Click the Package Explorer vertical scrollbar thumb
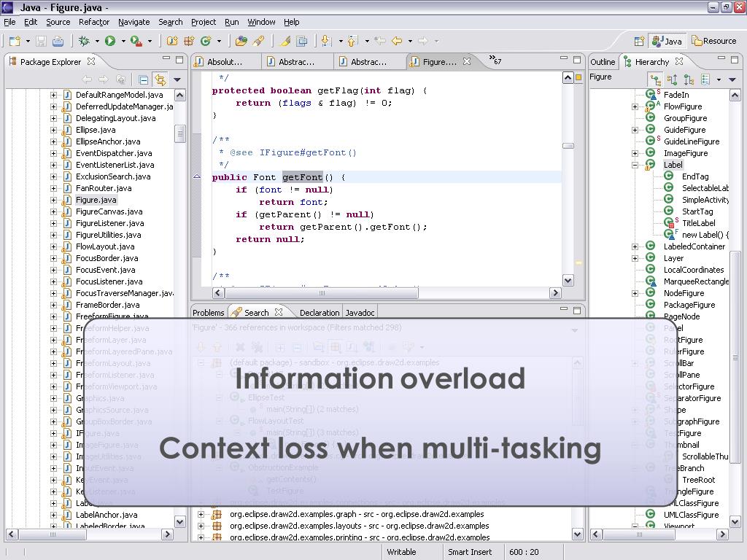 179,133
